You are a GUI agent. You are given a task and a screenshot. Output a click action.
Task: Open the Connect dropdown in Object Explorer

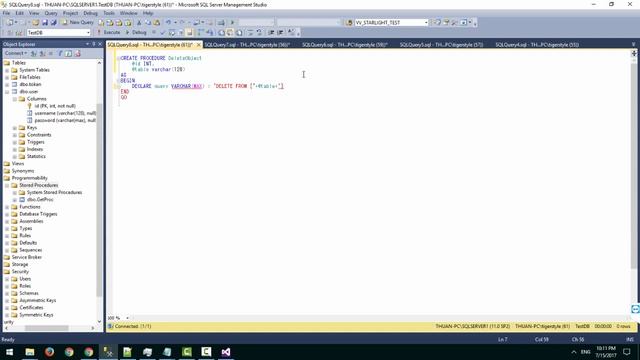pos(16,53)
